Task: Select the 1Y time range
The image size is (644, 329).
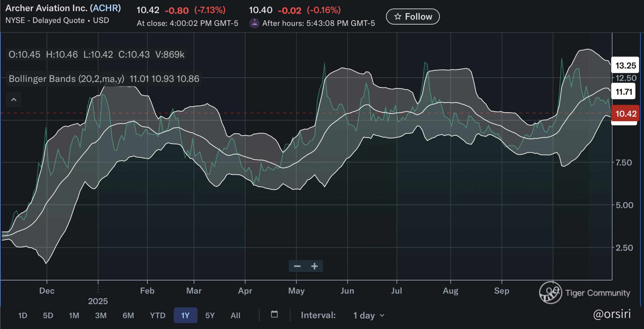Action: pos(185,315)
